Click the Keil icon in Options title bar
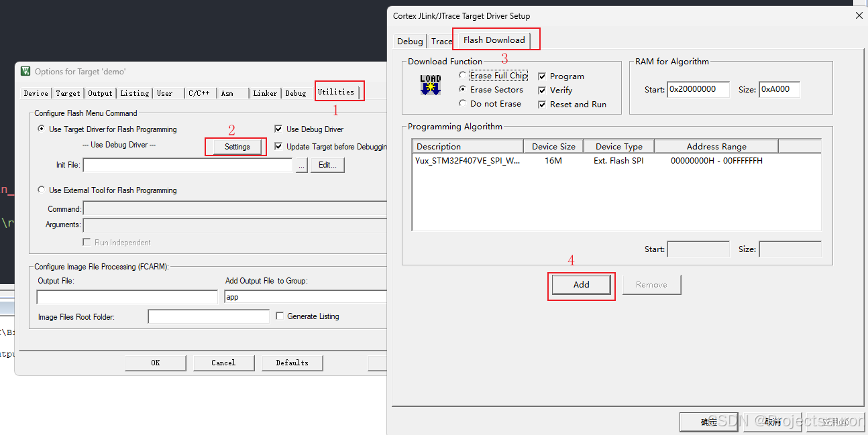 pos(25,72)
